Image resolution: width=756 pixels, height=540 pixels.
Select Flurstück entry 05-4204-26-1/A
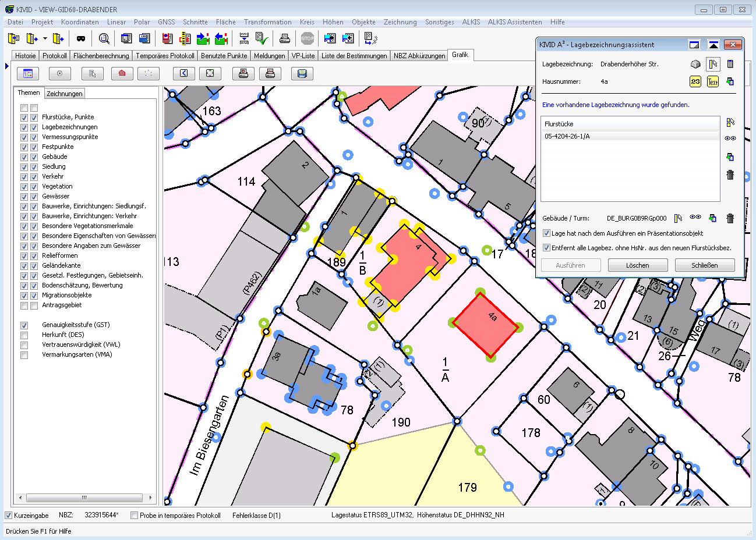[x=567, y=136]
